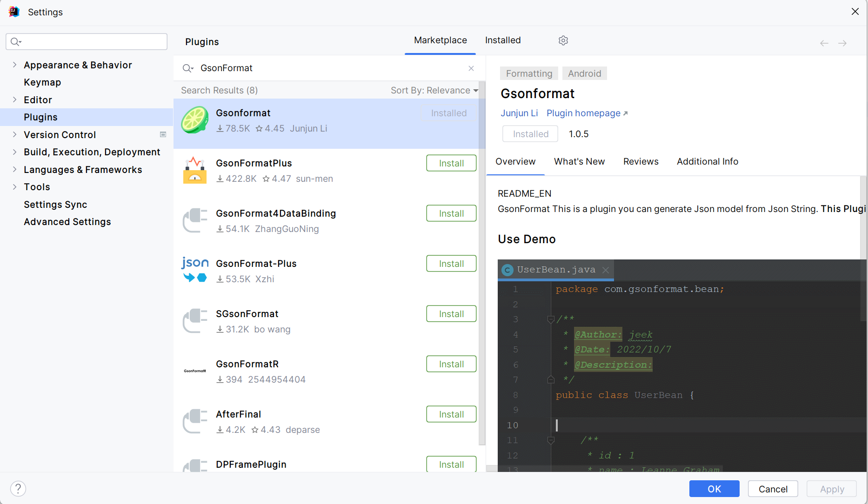Open the Overview tab of Gsonformat

point(515,161)
